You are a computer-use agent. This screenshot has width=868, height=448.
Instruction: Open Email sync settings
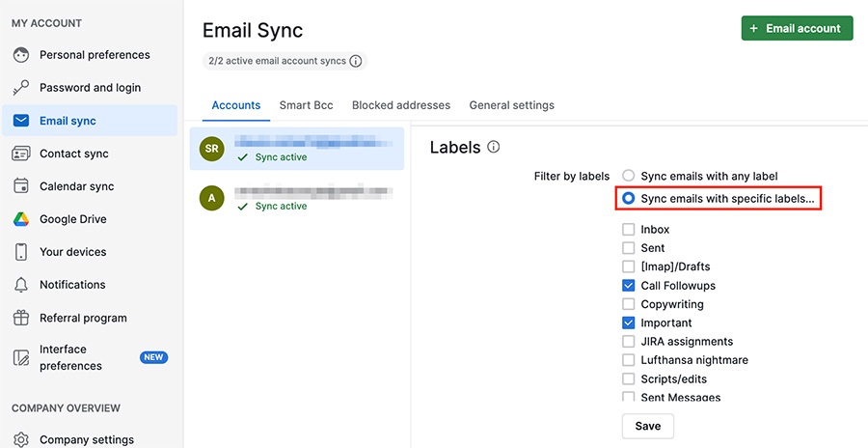point(90,121)
